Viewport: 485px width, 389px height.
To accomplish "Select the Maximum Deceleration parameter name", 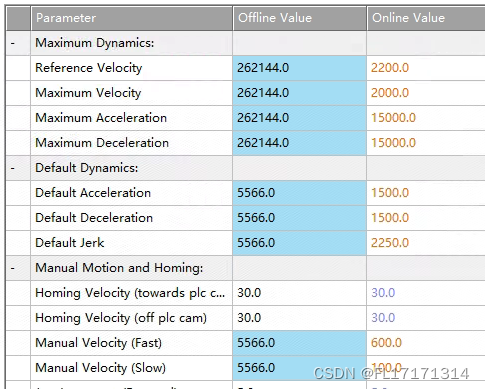I will (x=102, y=143).
